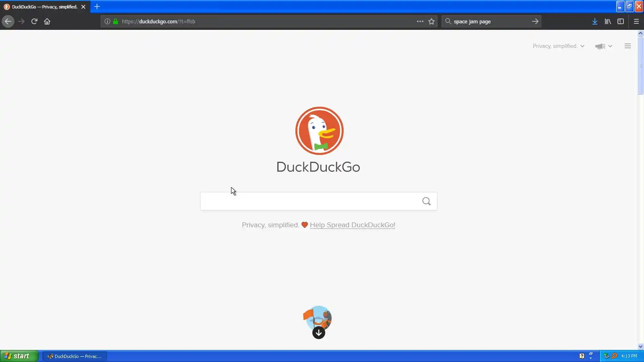Open the Library bookshelf icon
The height and width of the screenshot is (362, 644).
tap(608, 21)
